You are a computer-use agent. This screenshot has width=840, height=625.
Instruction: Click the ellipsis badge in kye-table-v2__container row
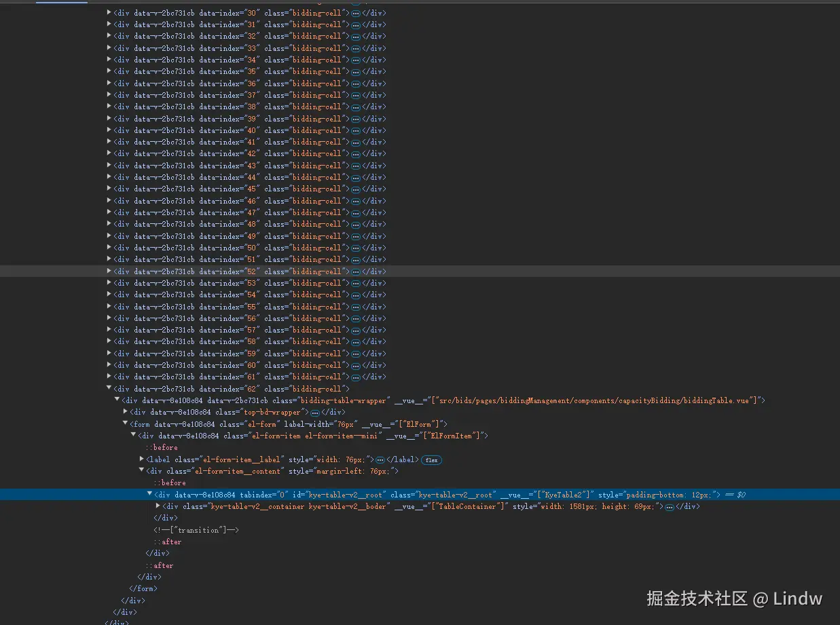click(669, 507)
